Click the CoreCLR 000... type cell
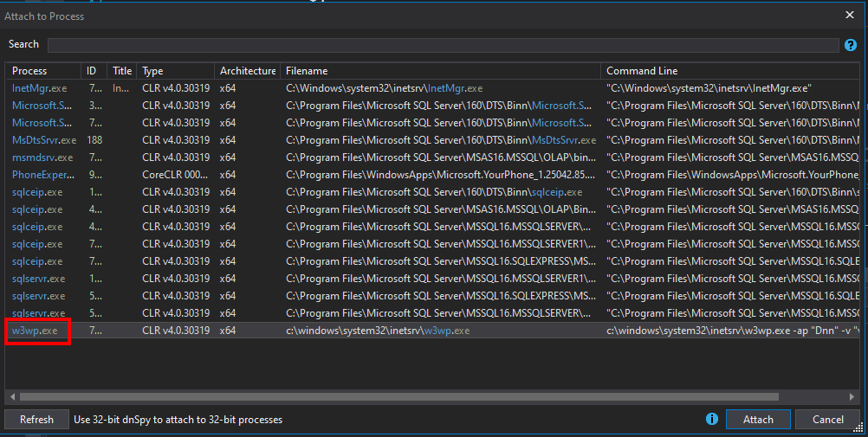Viewport: 868px width, 437px height. (175, 175)
